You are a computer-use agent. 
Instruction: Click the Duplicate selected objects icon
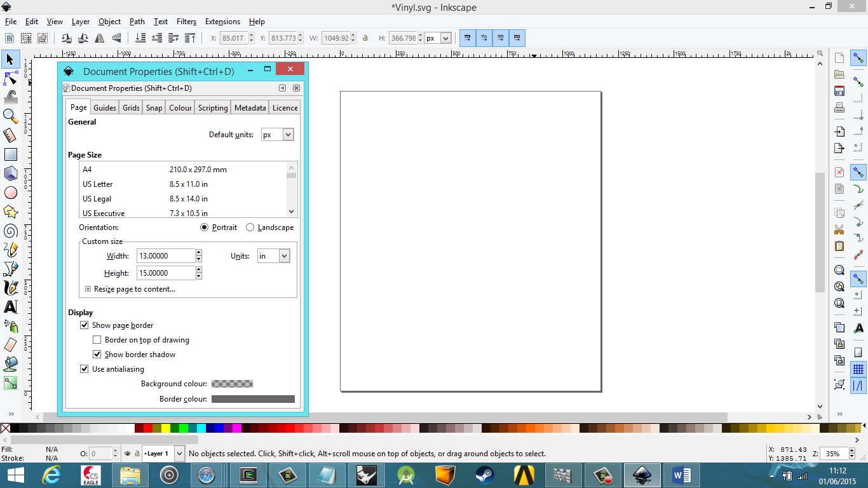839,327
